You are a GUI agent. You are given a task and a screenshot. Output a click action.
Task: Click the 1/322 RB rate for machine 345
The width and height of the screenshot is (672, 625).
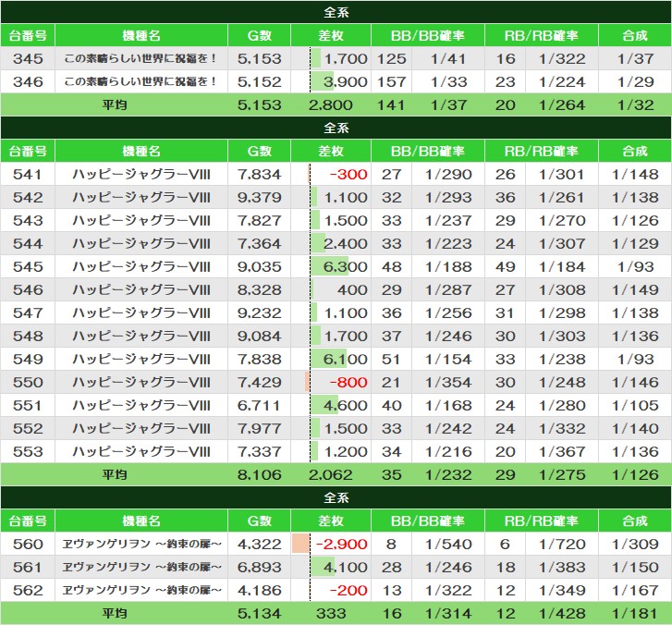point(562,58)
